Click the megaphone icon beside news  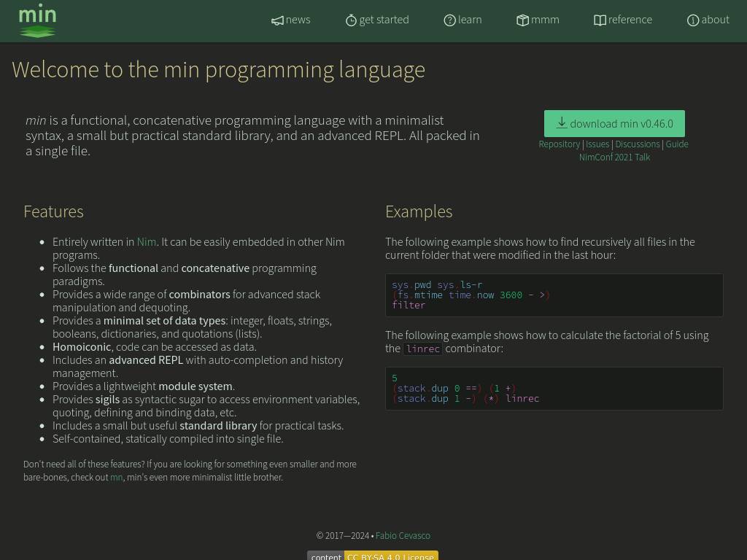tap(277, 20)
